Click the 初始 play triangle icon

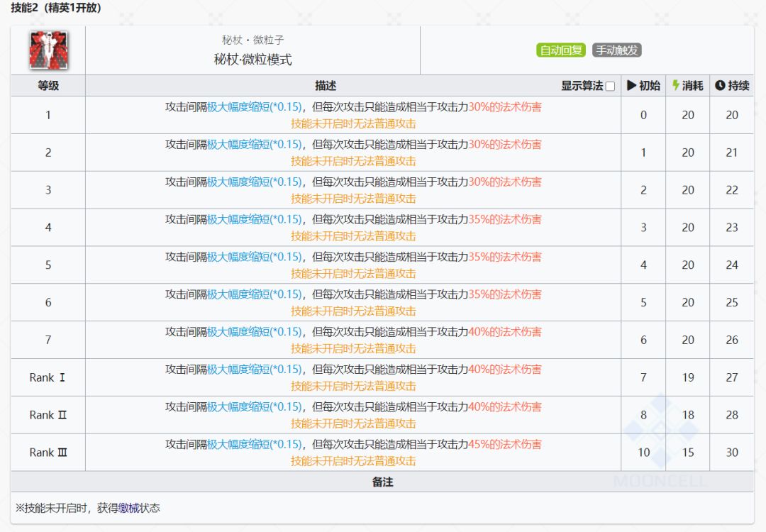631,86
